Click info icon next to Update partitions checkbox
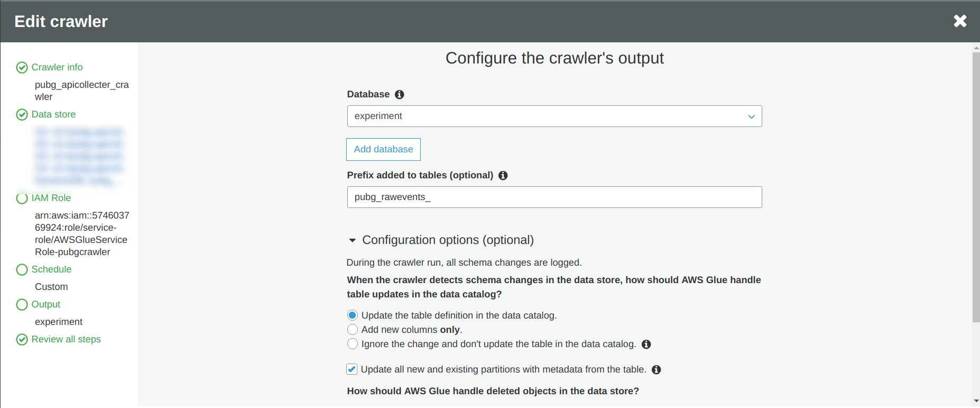Screen dimensions: 980x408 (x=657, y=370)
